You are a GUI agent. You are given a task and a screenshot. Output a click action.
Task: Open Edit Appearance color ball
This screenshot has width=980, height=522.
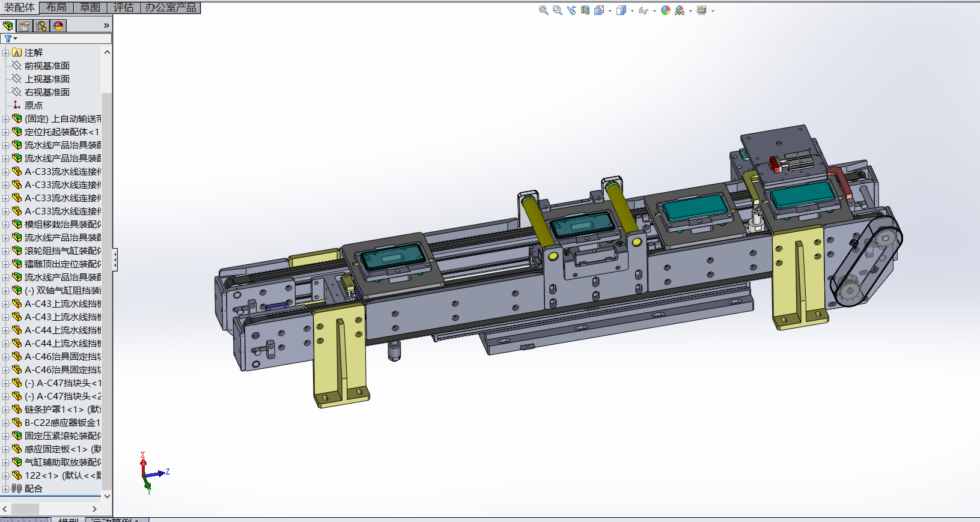coord(666,10)
